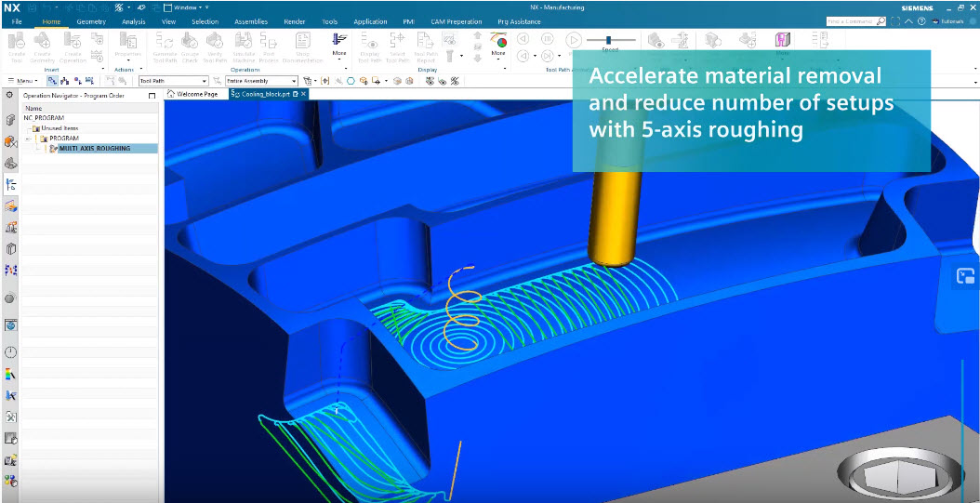The width and height of the screenshot is (980, 503).
Task: Click the pink-highlighted part icon in ribbon
Action: [782, 40]
